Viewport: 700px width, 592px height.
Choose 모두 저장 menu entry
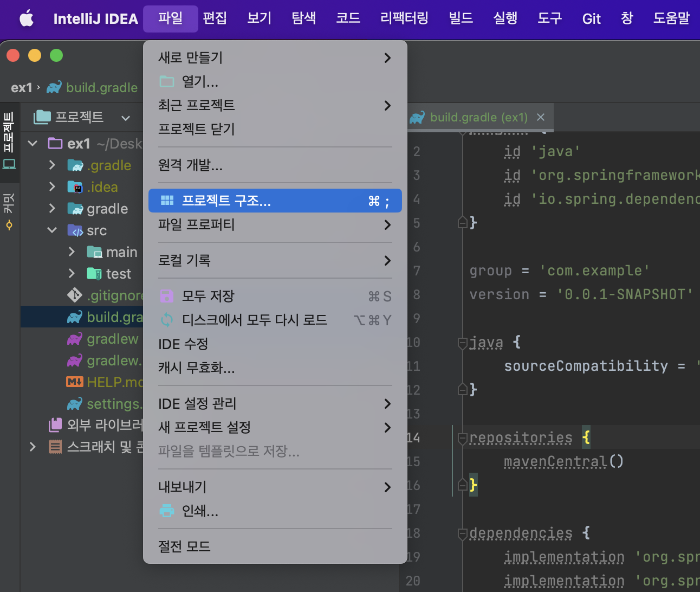click(x=275, y=296)
